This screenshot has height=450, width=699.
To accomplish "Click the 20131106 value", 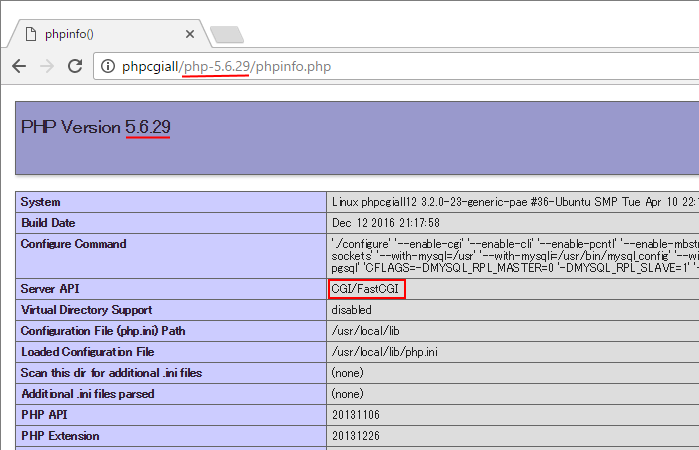I will coord(355,415).
